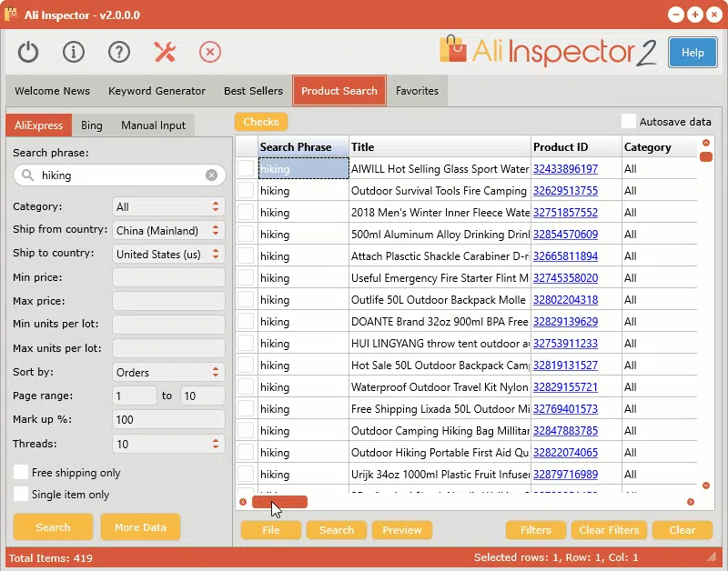Check the row for Urijk 34oz 1000ml Plastic

[x=246, y=474]
